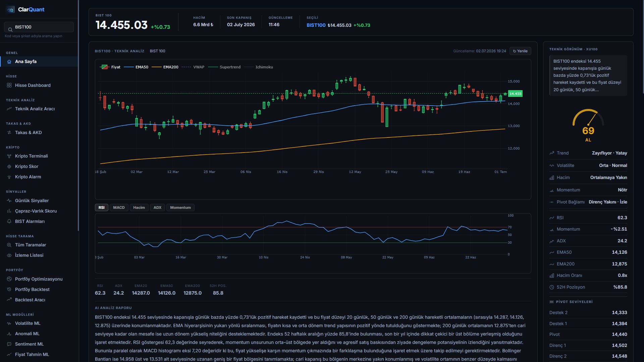Click Fiyat Tahmin ML icon

(9, 355)
